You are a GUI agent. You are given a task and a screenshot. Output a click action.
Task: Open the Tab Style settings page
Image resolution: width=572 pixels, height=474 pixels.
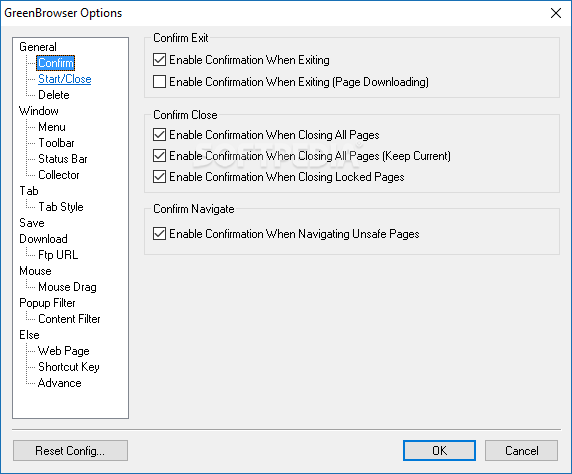[x=61, y=207]
